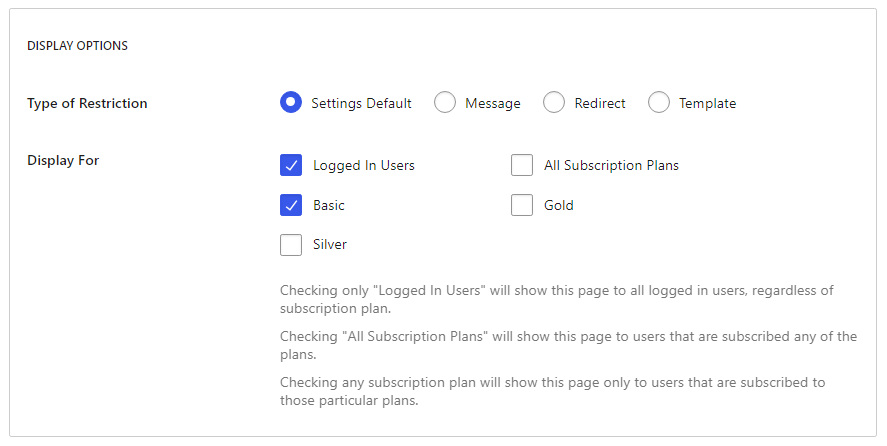Screen dimensions: 887x446
Task: Check the Silver plan checkbox
Action: point(291,244)
